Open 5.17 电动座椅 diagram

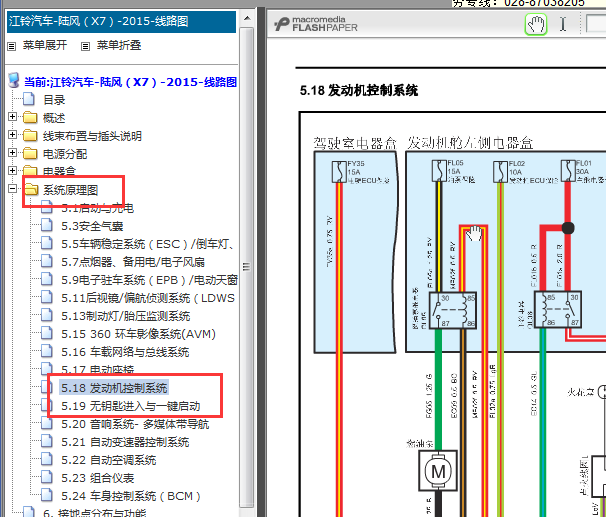[x=98, y=369]
